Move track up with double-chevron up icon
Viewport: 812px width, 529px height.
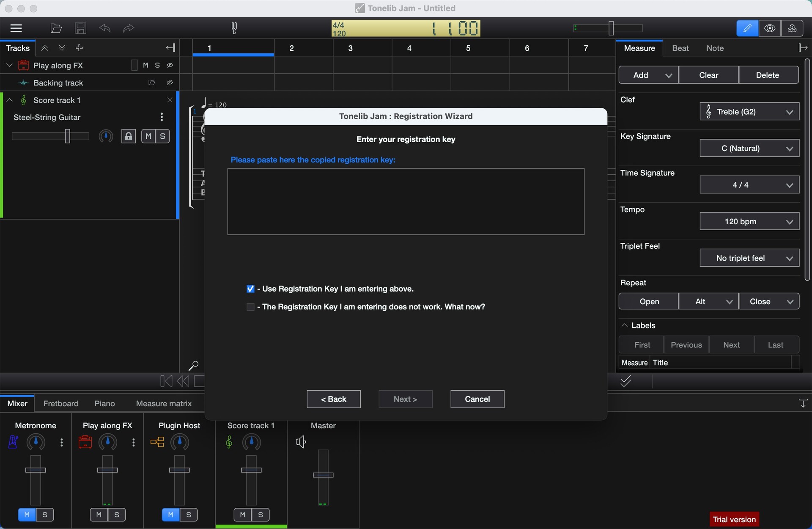click(x=44, y=48)
